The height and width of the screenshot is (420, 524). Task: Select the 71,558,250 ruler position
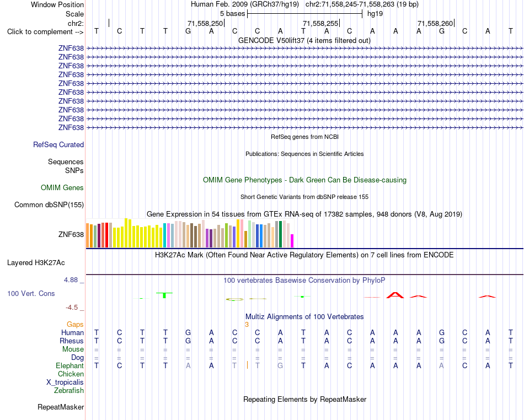click(205, 23)
